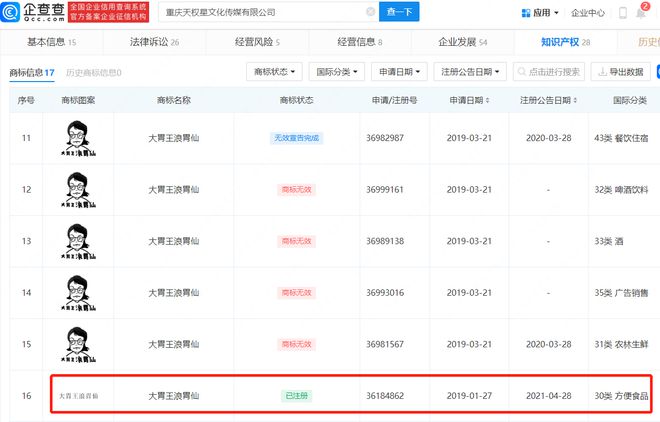Click registration number 36999161
Viewport: 660px width, 422px height.
point(385,190)
